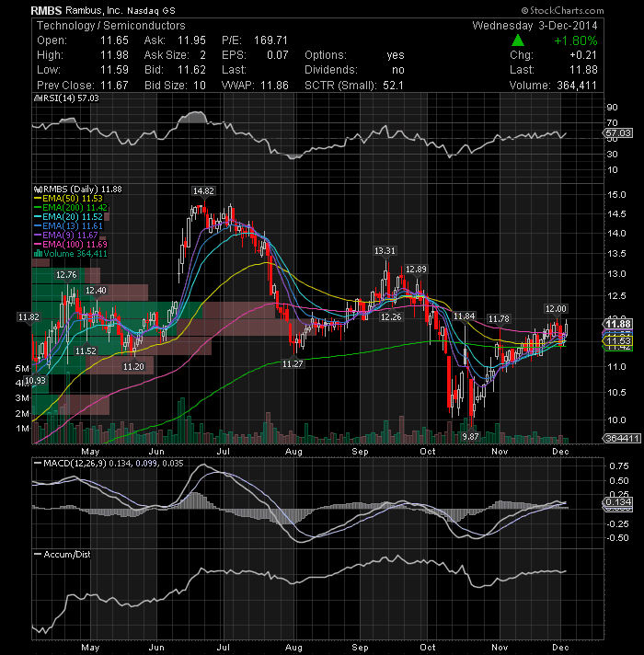Click the 'RSI(14) 57.03' indicator label
This screenshot has width=644, height=655.
pos(71,98)
